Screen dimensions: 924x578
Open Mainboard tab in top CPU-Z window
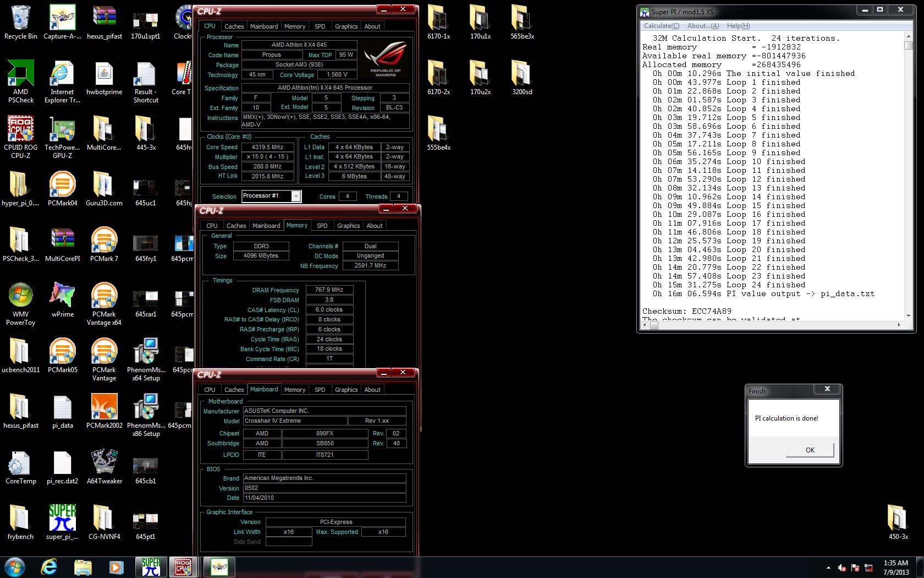(264, 26)
